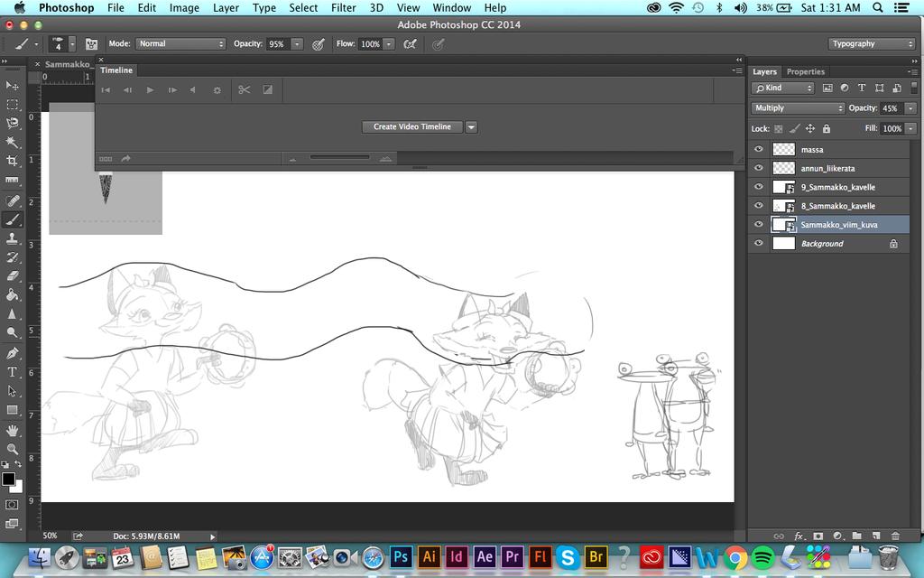Open the brush Opacity slider dropdown
Image resolution: width=924 pixels, height=578 pixels.
[297, 44]
